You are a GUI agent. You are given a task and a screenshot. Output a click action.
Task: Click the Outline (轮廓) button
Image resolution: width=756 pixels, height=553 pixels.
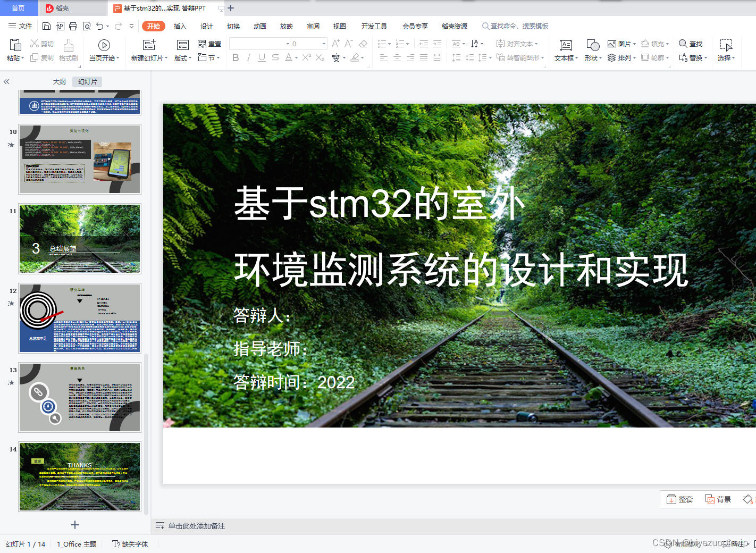click(655, 57)
